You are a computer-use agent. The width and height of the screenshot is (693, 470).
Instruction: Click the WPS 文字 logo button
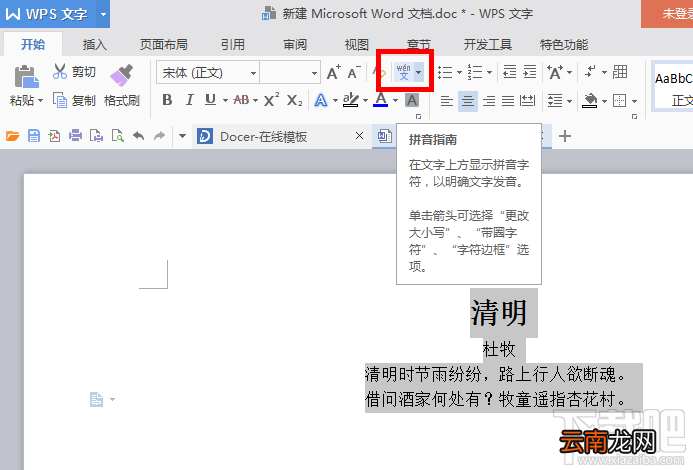pyautogui.click(x=48, y=14)
